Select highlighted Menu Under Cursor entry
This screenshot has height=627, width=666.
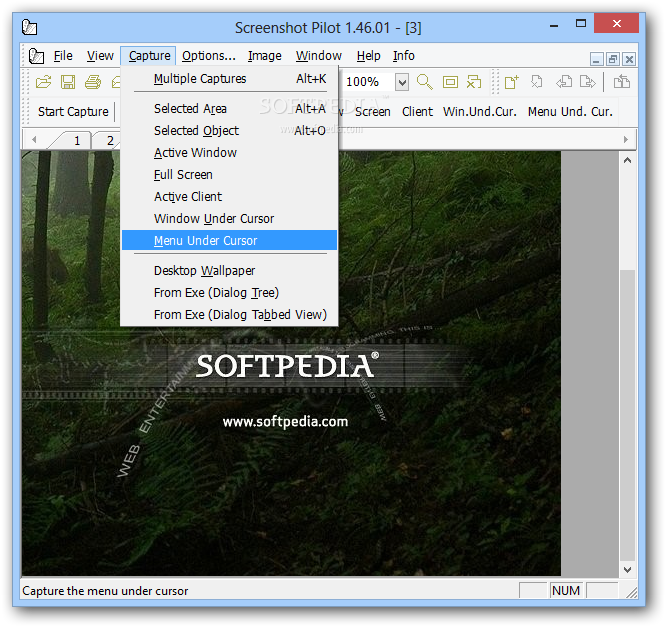click(x=229, y=240)
